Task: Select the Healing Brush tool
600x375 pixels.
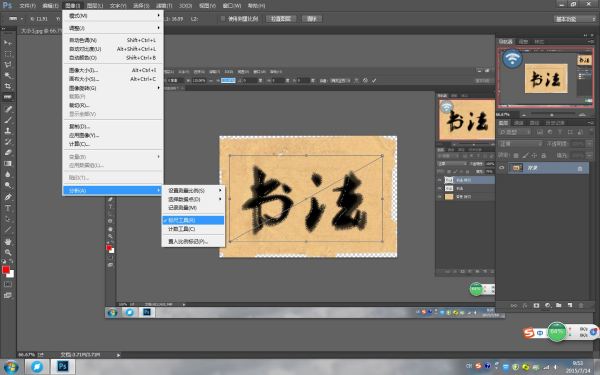Action: coord(8,109)
